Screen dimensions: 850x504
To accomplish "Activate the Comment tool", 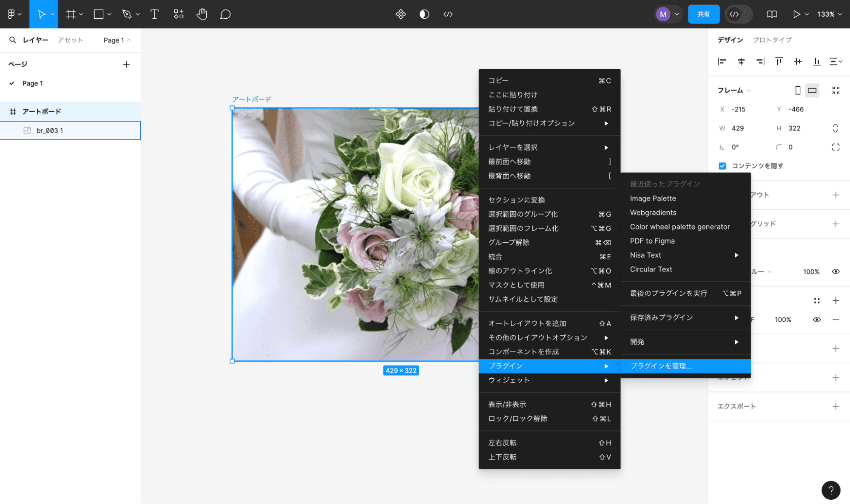I will (225, 14).
